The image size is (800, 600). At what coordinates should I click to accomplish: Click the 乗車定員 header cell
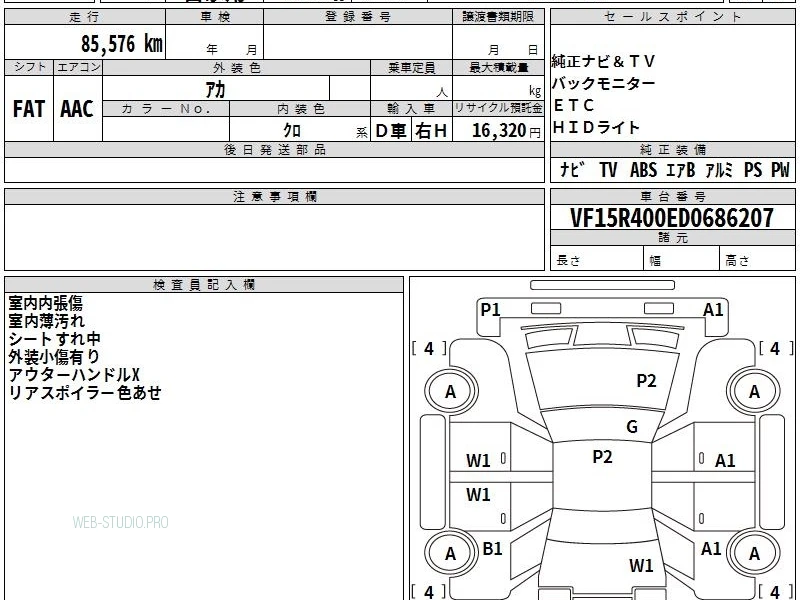pos(411,67)
